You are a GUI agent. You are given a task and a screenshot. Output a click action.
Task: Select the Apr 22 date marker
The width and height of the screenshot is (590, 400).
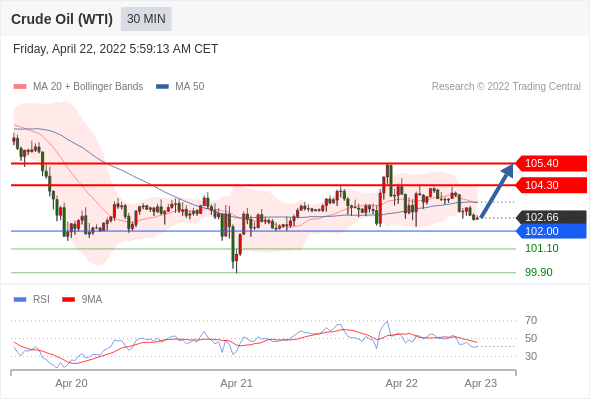[x=401, y=383]
